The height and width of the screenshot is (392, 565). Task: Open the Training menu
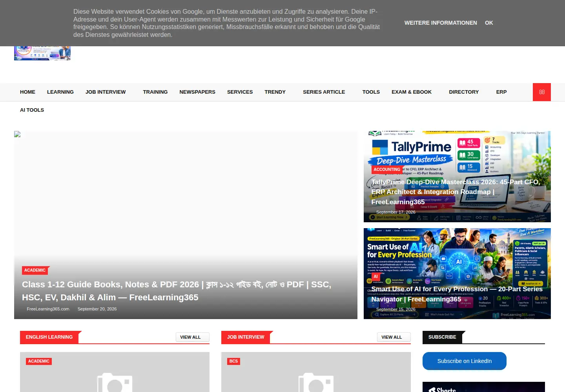pos(155,92)
